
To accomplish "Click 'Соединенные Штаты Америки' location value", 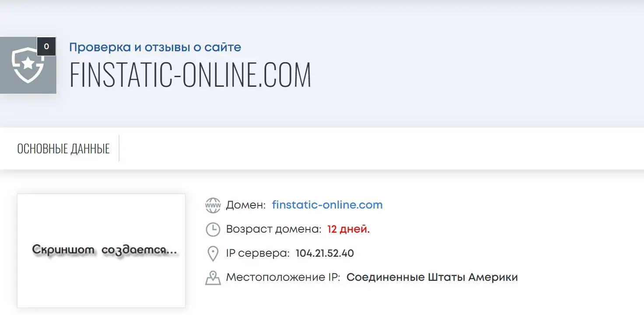I will pos(432,277).
